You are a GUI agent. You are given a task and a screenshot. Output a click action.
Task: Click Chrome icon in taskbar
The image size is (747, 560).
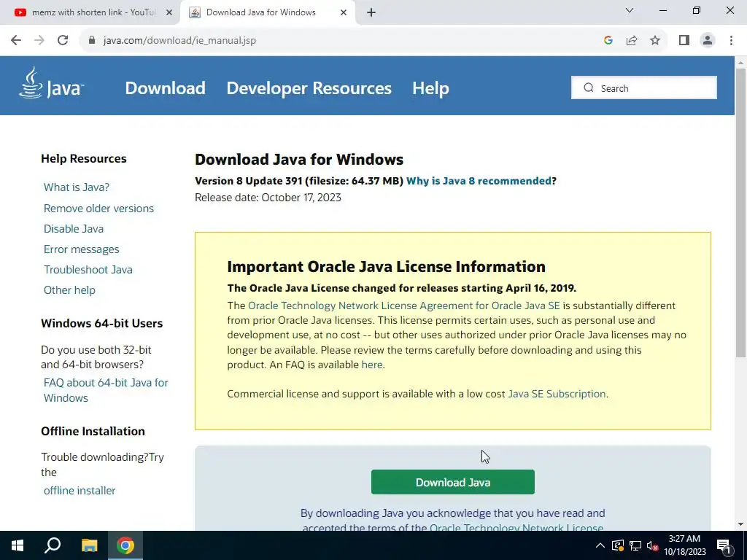pos(125,545)
